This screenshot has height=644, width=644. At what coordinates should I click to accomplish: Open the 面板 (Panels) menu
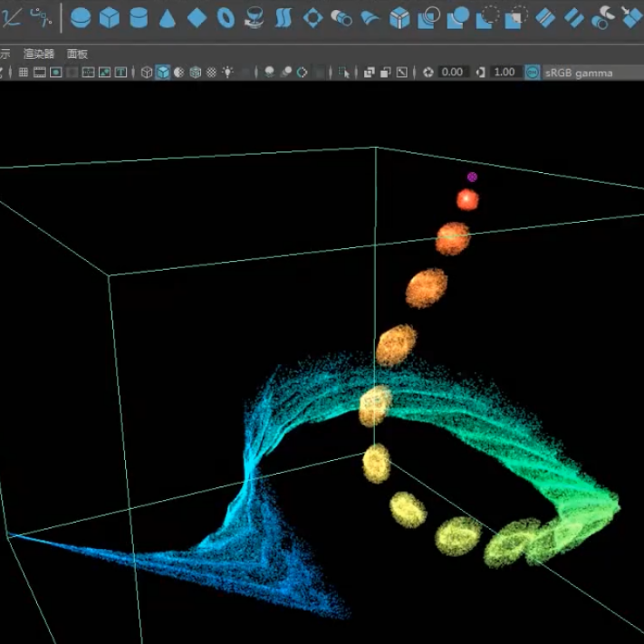pyautogui.click(x=77, y=53)
